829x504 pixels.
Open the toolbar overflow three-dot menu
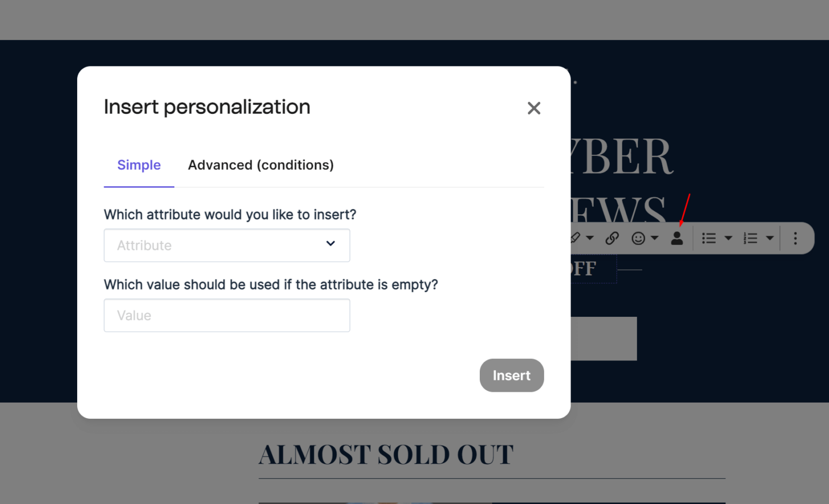[795, 238]
